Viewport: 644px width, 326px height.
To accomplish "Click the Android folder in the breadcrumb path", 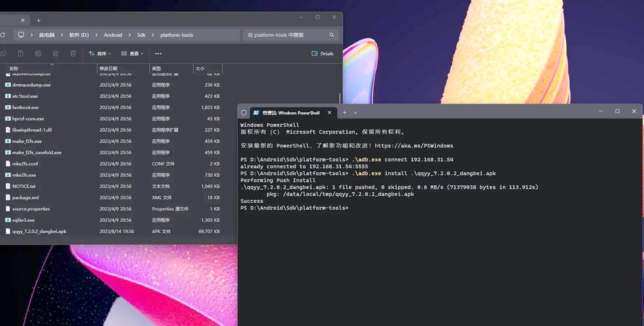I will tap(113, 35).
